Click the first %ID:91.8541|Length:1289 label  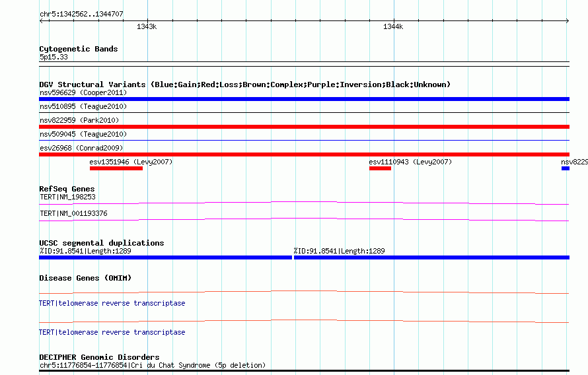click(x=85, y=251)
